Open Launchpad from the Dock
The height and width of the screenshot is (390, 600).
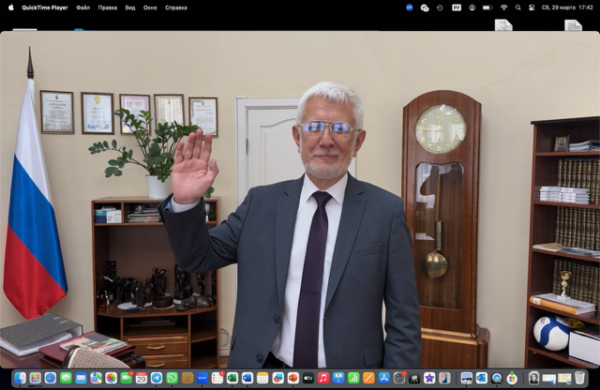click(x=35, y=378)
